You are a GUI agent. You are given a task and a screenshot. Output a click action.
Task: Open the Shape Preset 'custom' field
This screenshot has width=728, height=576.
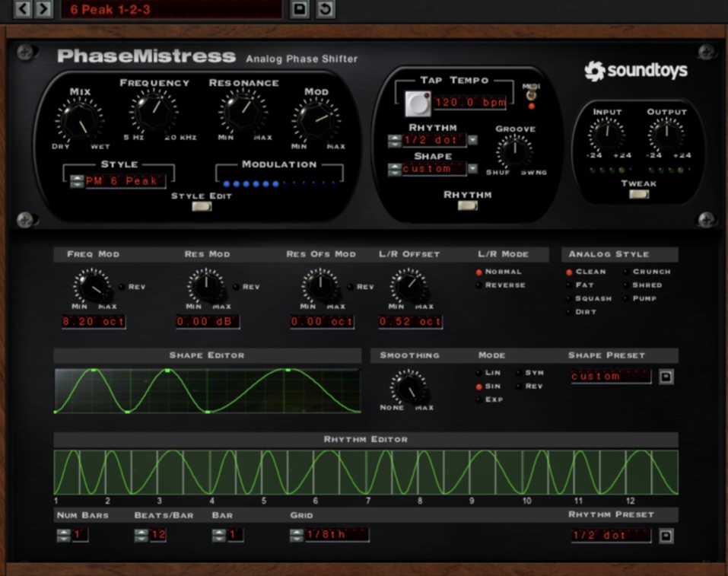coord(611,376)
